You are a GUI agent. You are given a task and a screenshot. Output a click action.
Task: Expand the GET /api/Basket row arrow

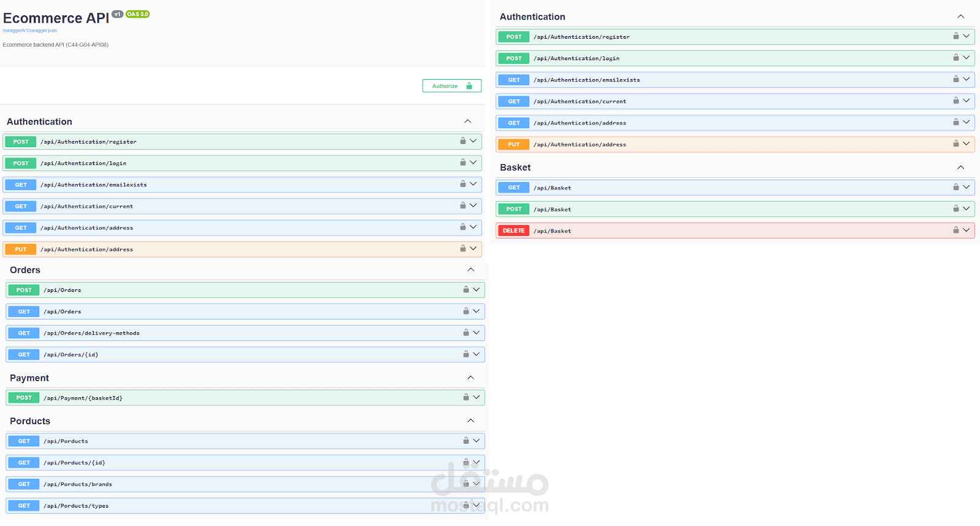point(966,187)
